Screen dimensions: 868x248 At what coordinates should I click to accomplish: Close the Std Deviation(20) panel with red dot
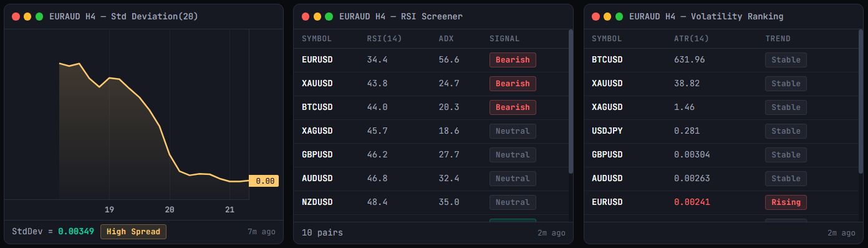(16, 16)
